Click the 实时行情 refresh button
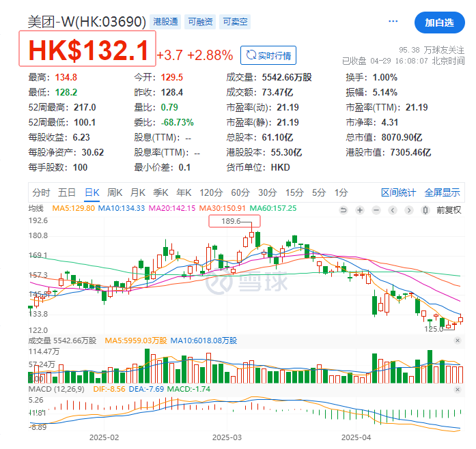This screenshot has height=449, width=476. click(x=268, y=55)
